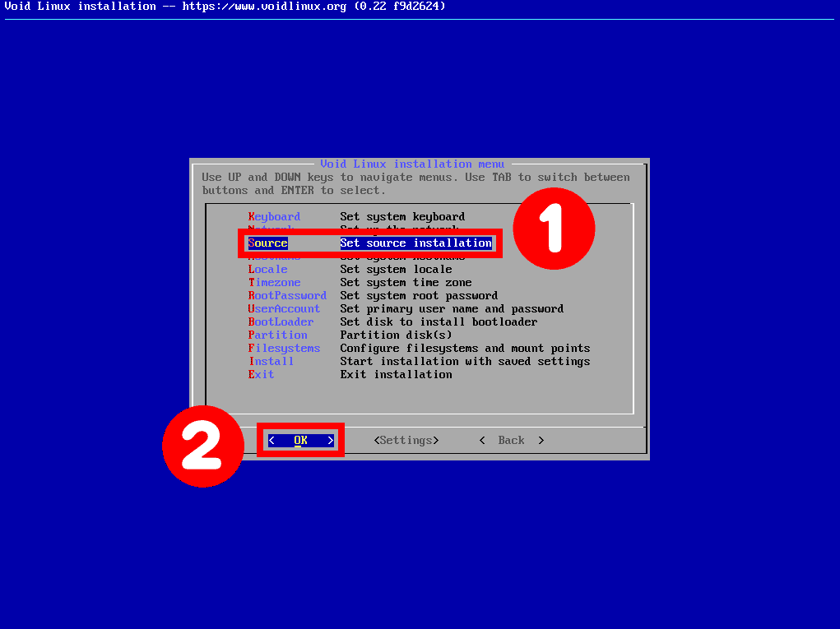Select the Partition menu entry
This screenshot has height=629, width=840.
[x=350, y=335]
